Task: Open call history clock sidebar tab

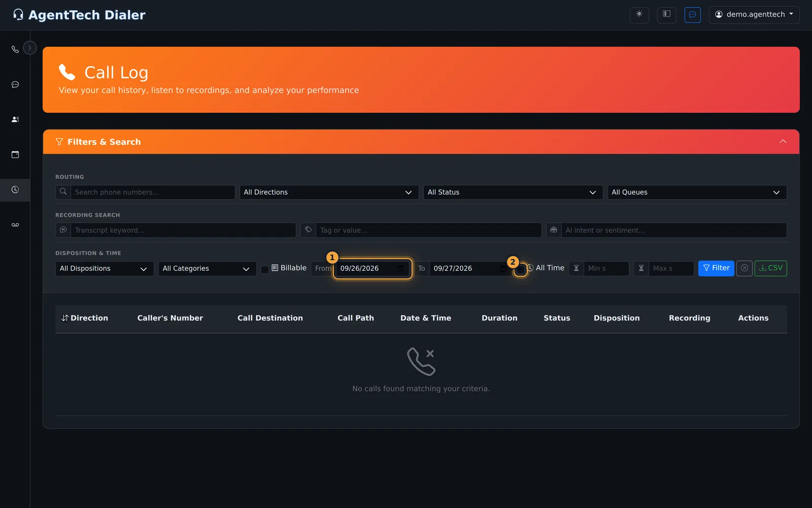Action: pos(15,189)
